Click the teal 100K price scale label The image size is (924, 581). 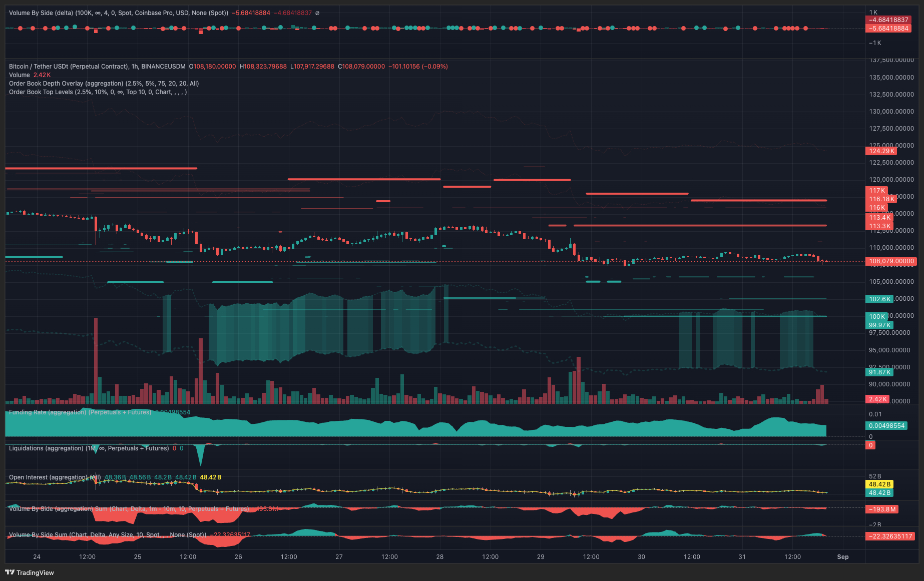[x=876, y=316]
